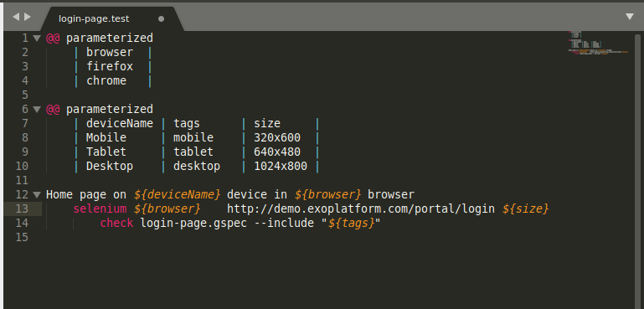
Task: Open the tab list dropdown arrow
Action: (x=630, y=17)
